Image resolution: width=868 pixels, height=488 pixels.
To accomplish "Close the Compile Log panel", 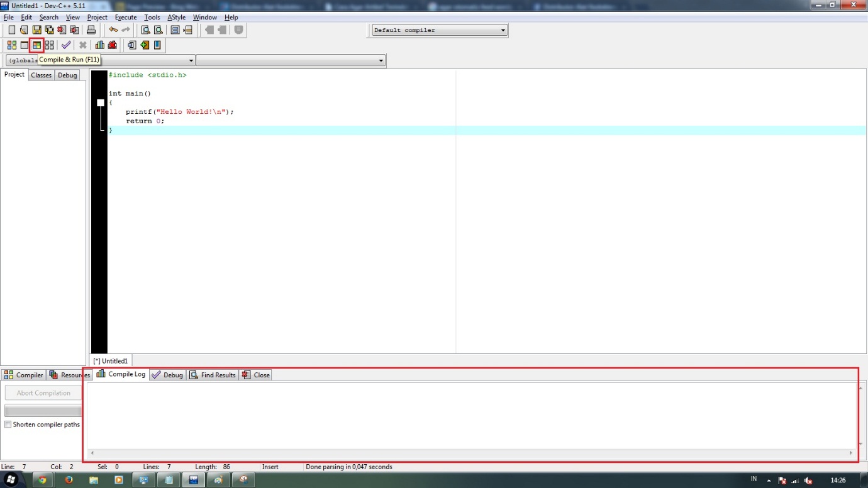I will tap(255, 374).
